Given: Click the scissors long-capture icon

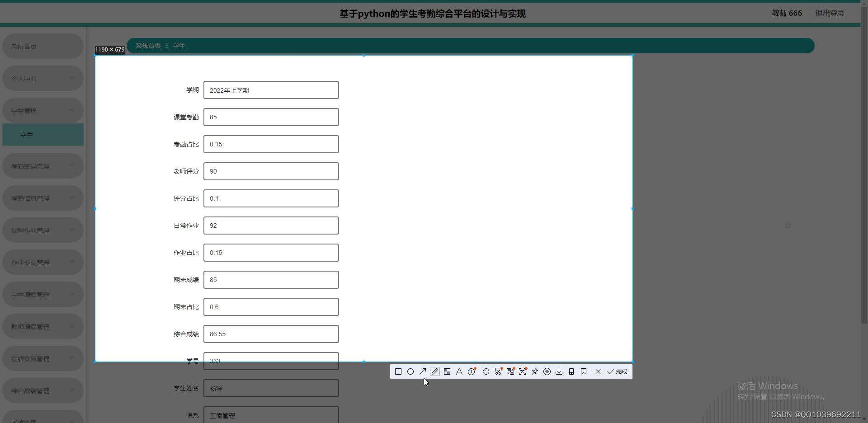Looking at the screenshot, I should tap(498, 371).
